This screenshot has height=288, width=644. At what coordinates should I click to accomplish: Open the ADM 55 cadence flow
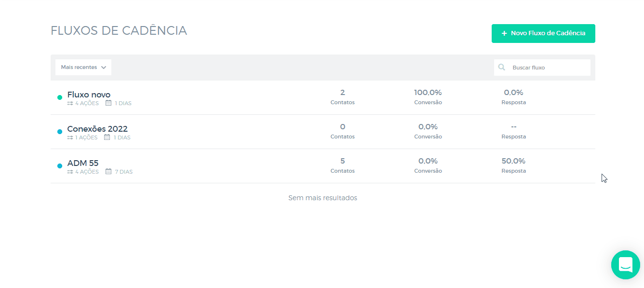tap(83, 163)
